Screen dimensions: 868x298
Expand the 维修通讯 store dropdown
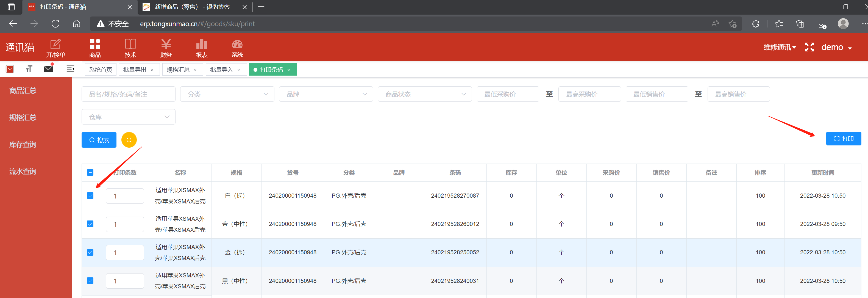click(x=780, y=47)
